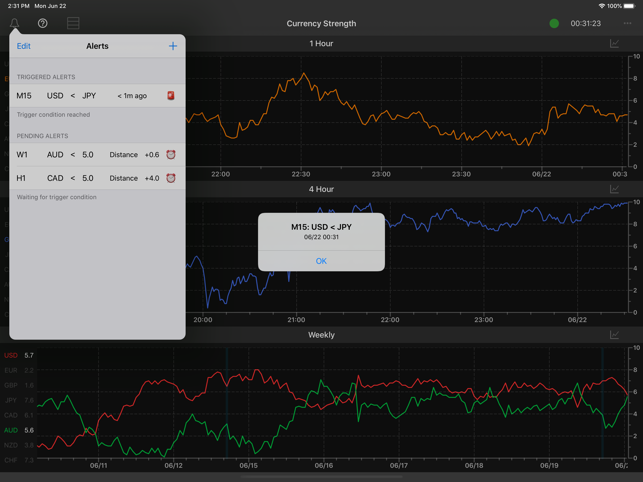Screen dimensions: 643x482
Task: Click the red siren icon on M15 alert
Action: pos(171,96)
